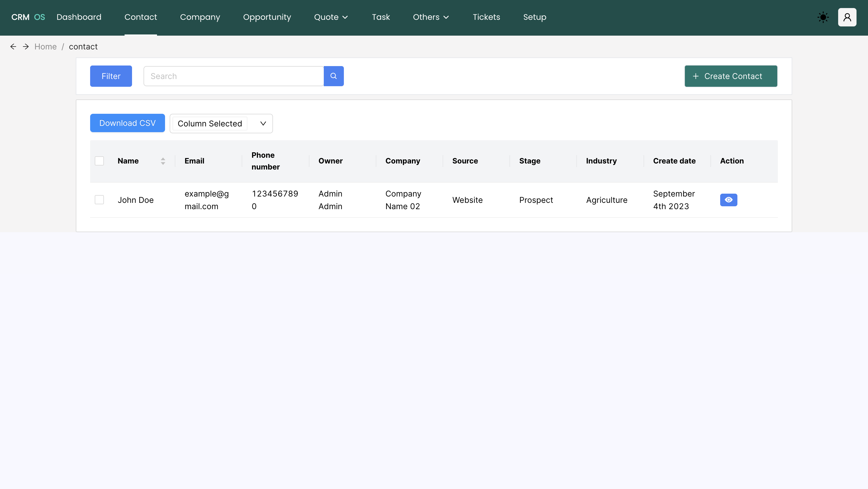Screen dimensions: 868x489
Task: Expand the Others menu
Action: tap(431, 17)
